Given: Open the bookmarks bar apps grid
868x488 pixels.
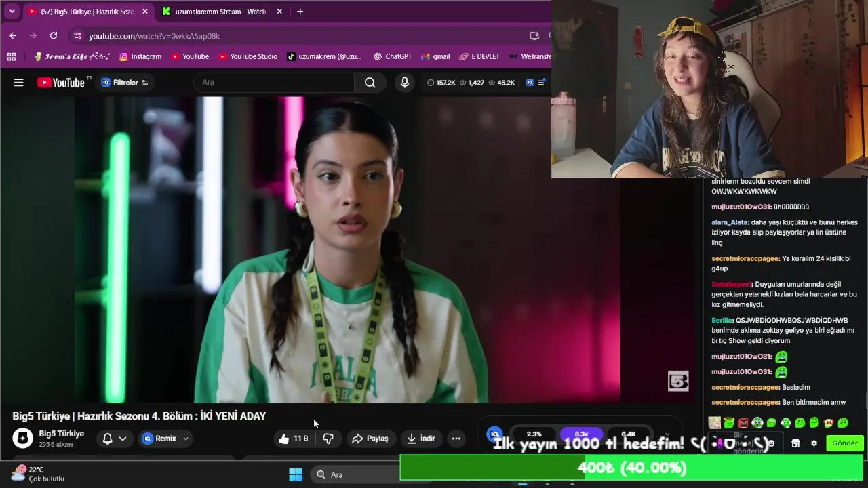Looking at the screenshot, I should (x=12, y=56).
